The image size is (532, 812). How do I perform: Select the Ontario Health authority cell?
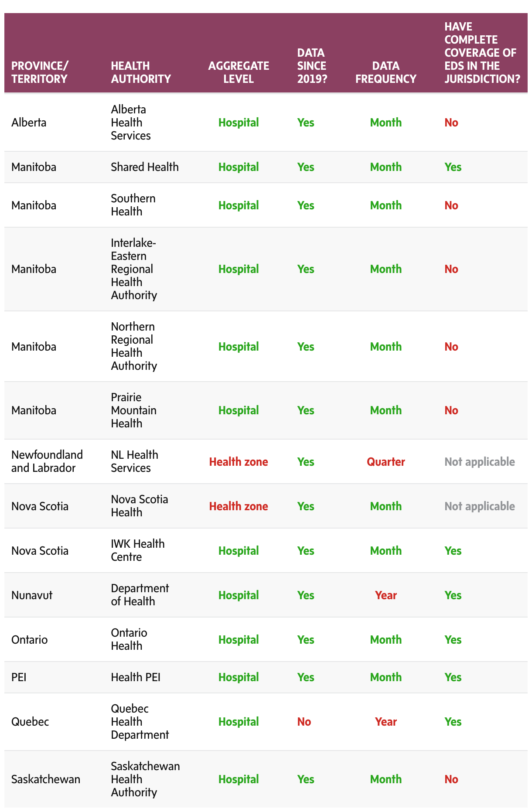coord(129,639)
